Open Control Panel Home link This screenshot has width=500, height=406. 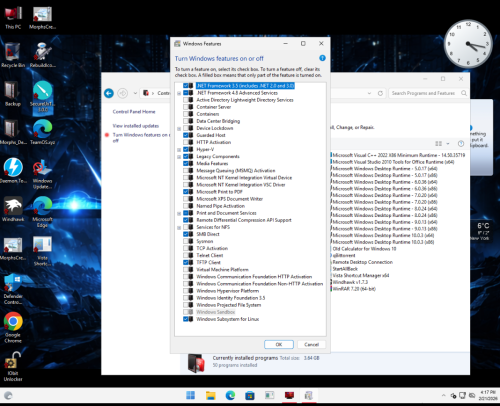pos(134,112)
